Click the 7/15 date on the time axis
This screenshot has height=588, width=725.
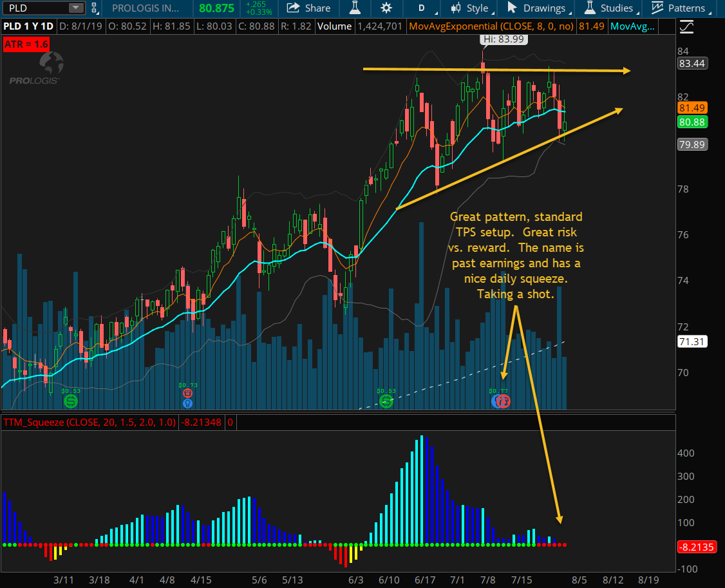pos(521,580)
